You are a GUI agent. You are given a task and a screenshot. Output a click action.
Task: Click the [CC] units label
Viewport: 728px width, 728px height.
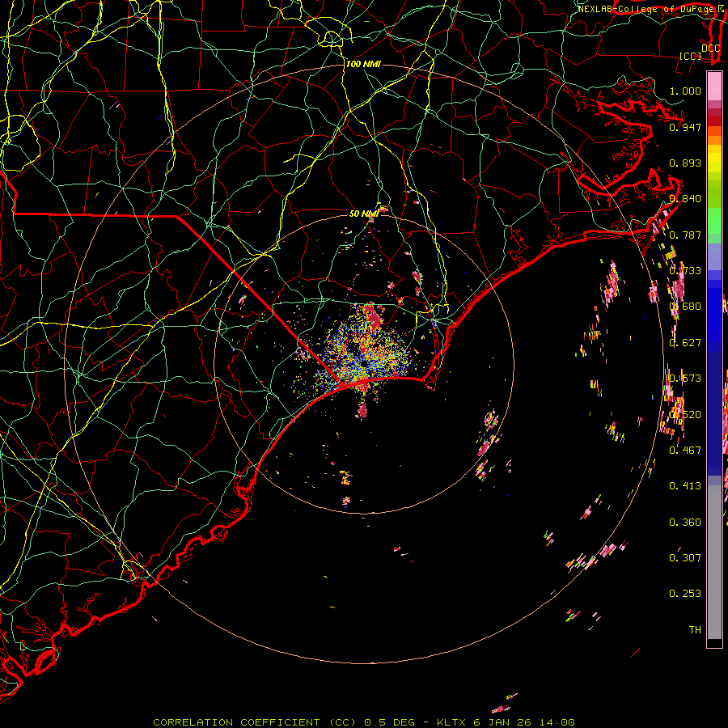[691, 56]
